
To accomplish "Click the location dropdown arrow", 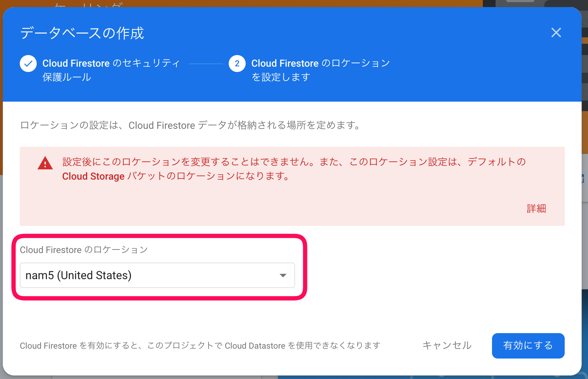I will tap(283, 275).
